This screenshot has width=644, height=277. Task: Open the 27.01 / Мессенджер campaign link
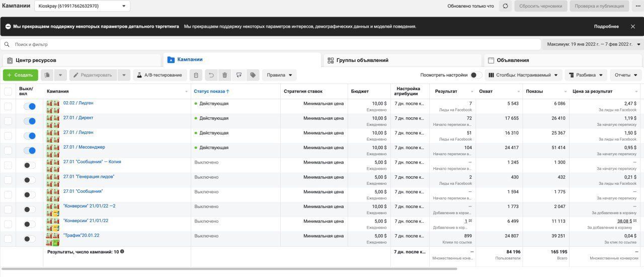click(x=84, y=147)
